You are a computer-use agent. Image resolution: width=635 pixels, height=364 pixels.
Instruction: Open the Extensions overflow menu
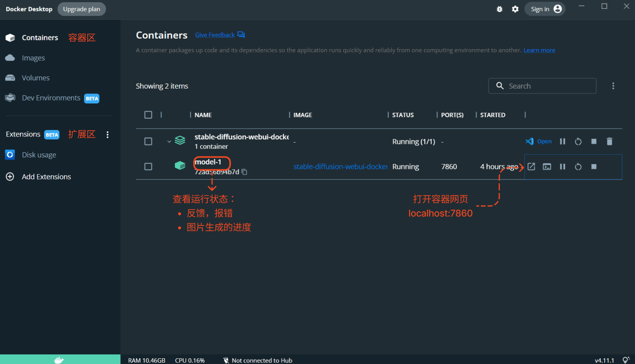[108, 135]
